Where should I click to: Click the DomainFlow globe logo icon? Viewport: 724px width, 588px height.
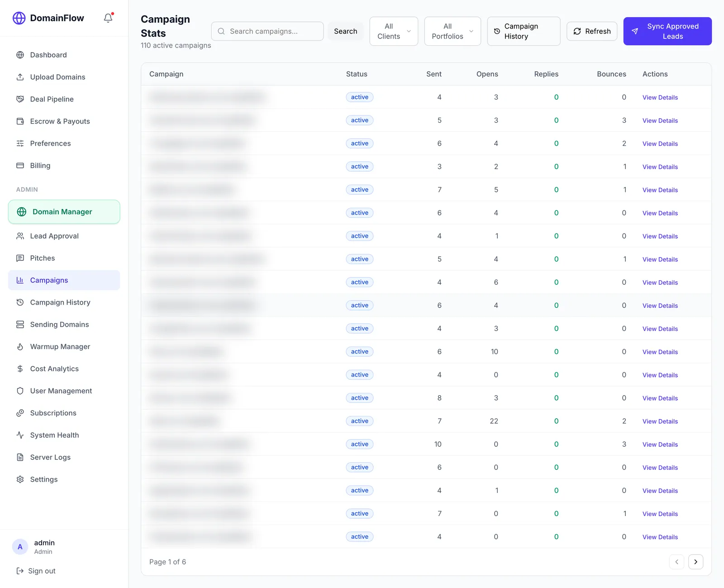tap(19, 18)
